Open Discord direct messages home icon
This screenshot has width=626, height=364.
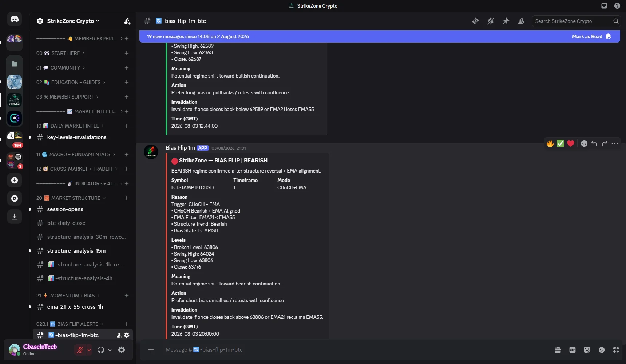coord(15,19)
